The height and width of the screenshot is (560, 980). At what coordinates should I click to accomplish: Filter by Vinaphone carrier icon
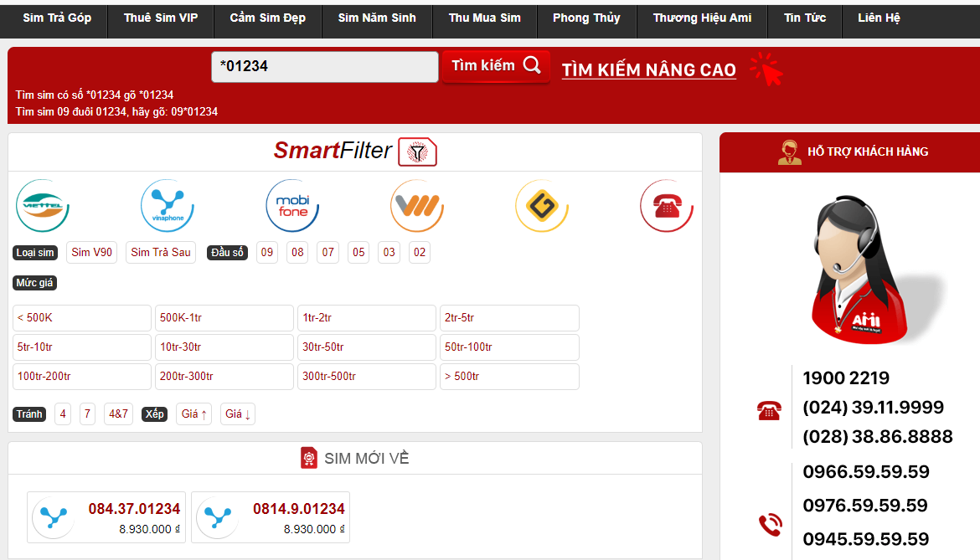pyautogui.click(x=168, y=205)
